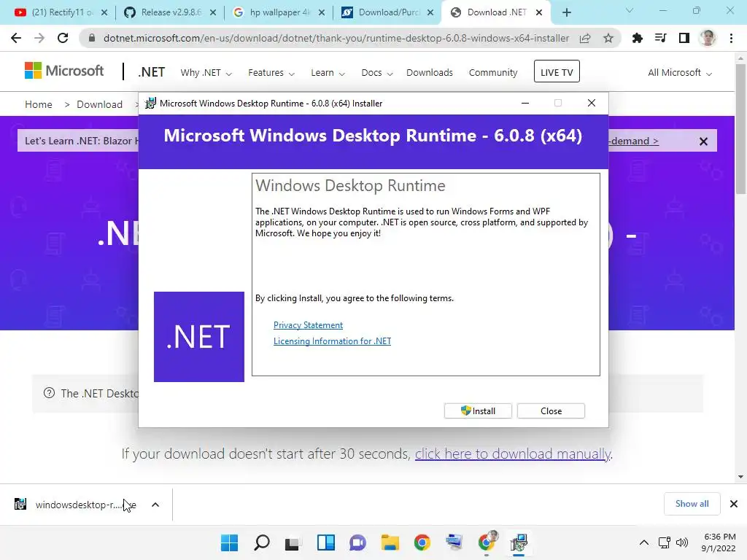
Task: Click the network status tray icon
Action: (x=664, y=542)
